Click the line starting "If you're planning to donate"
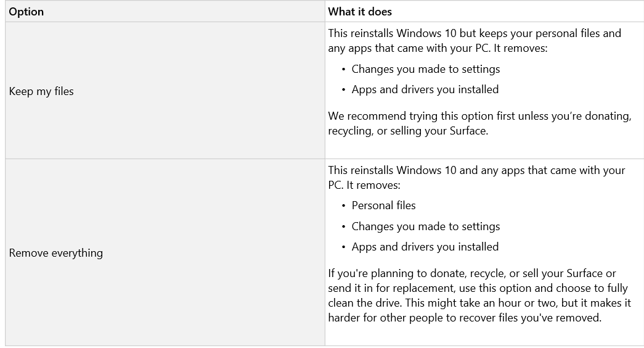Viewport: 644px width, 348px height. [x=472, y=273]
